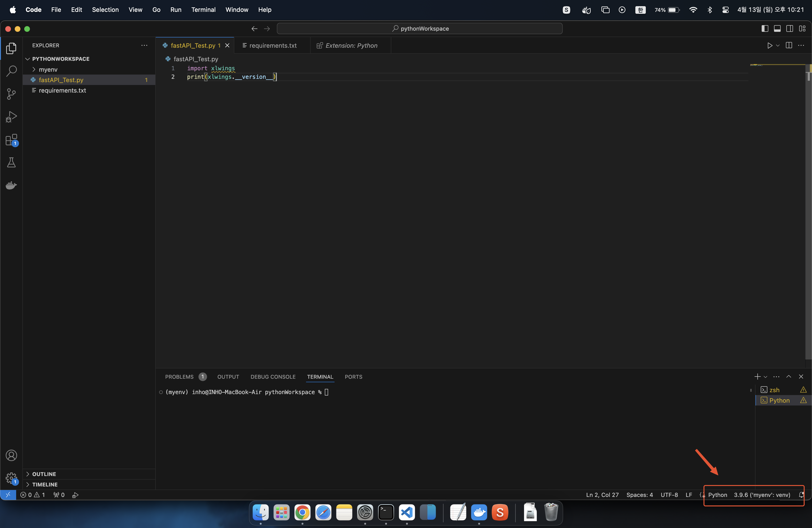Screen dimensions: 812x528
Task: Click the pythonWorkspace command center search box
Action: (420, 29)
